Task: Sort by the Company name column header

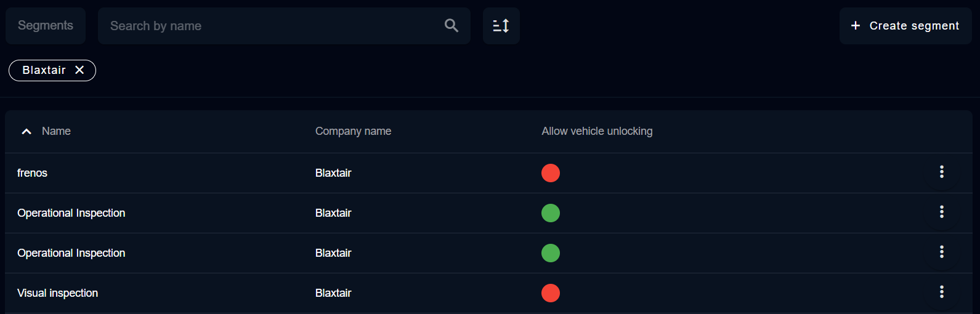Action: pyautogui.click(x=353, y=131)
